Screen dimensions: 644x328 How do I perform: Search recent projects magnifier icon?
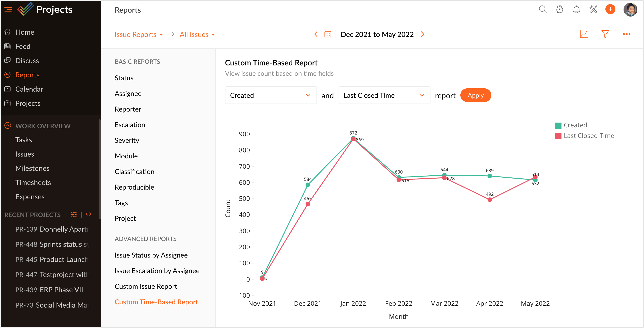tap(89, 214)
